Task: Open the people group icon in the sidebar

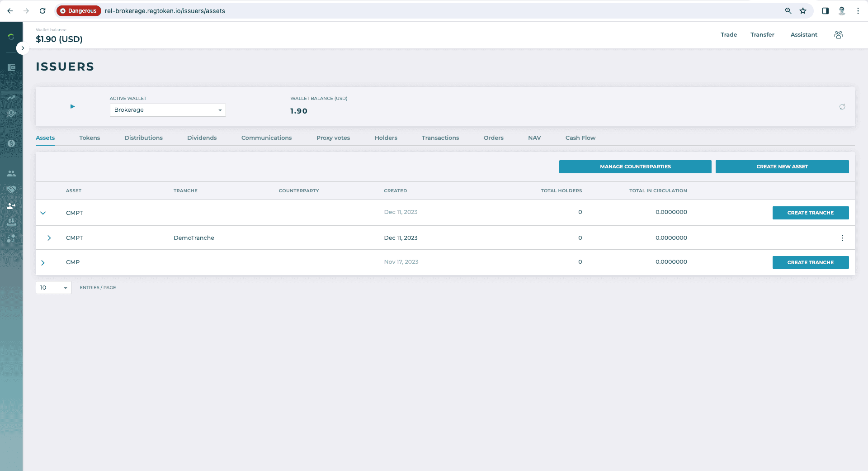Action: pos(11,173)
